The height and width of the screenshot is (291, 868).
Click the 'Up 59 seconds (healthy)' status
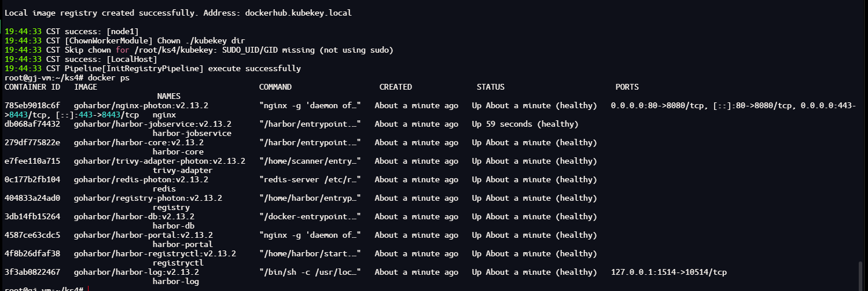pyautogui.click(x=525, y=124)
